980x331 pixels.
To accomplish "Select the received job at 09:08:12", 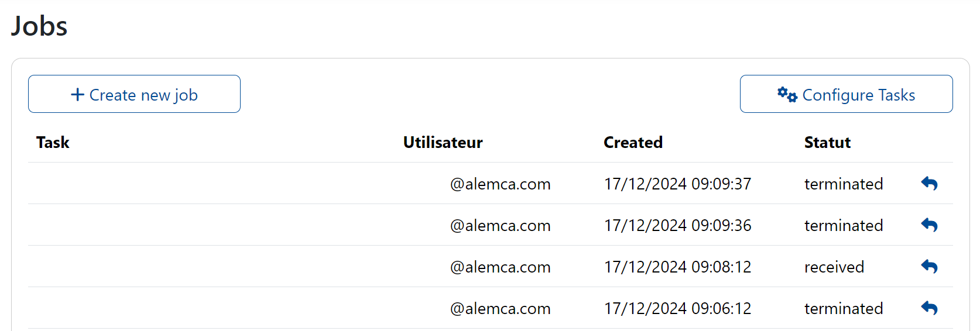I will pyautogui.click(x=491, y=267).
